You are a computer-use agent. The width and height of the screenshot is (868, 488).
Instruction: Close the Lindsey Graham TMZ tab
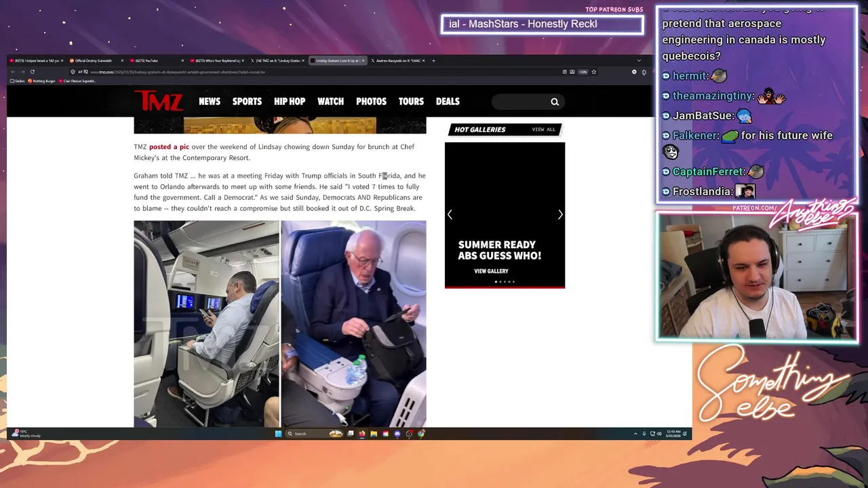(363, 60)
